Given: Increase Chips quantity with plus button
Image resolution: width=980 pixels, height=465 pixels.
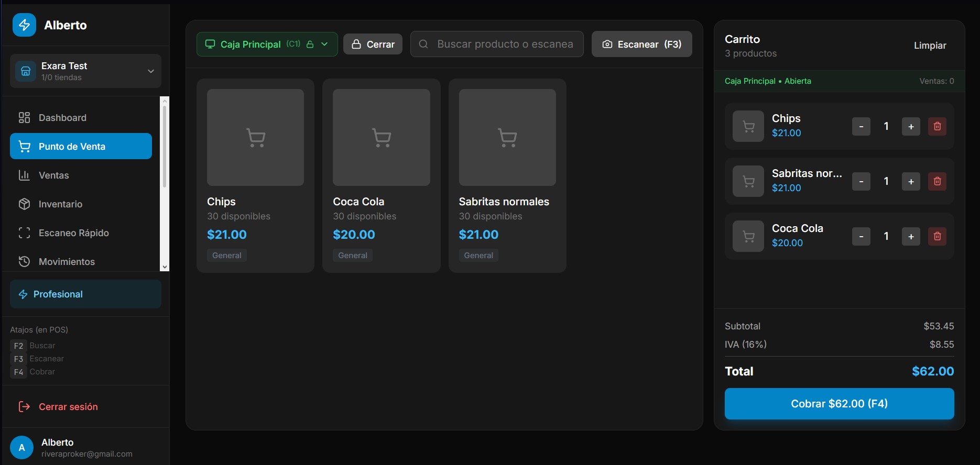Looking at the screenshot, I should (911, 126).
